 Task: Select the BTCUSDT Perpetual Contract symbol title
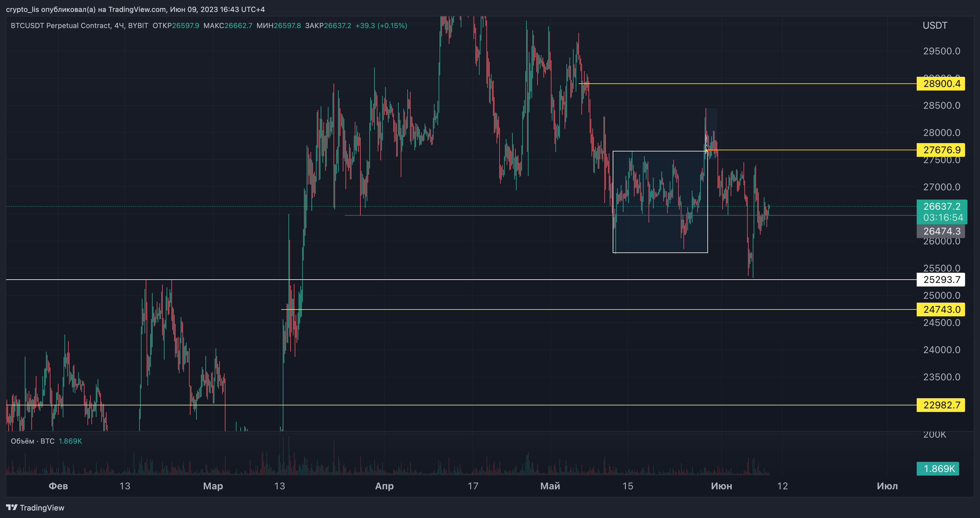(x=61, y=25)
